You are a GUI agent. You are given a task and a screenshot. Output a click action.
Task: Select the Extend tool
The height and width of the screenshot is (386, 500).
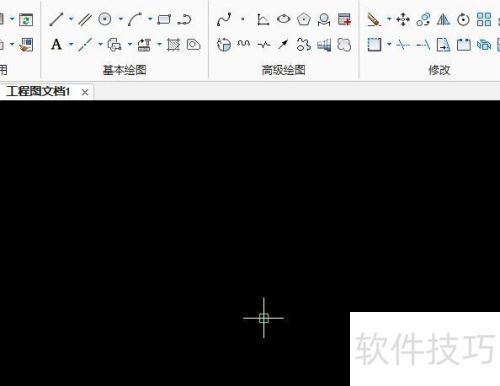[x=423, y=45]
